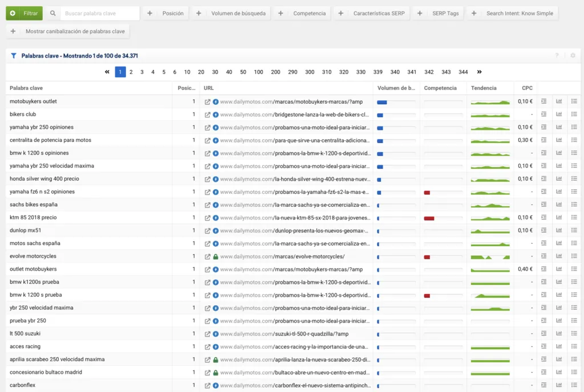Sort by CPC column header
The image size is (584, 392).
click(527, 88)
